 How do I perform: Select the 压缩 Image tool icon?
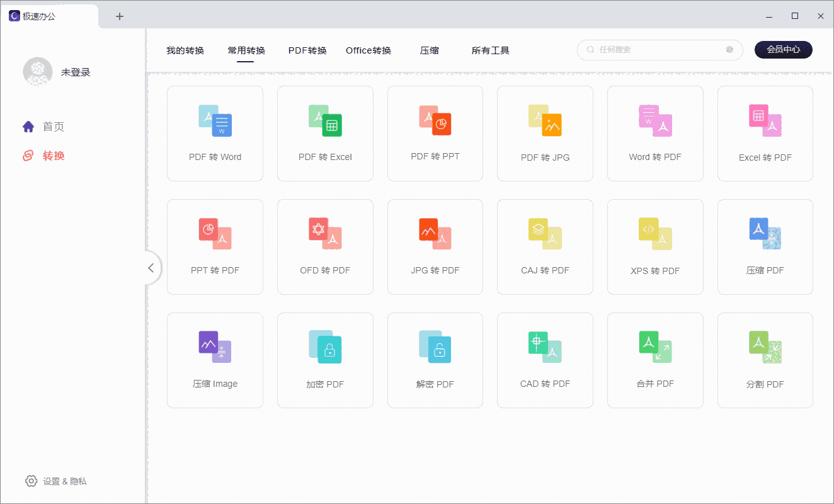coord(215,347)
